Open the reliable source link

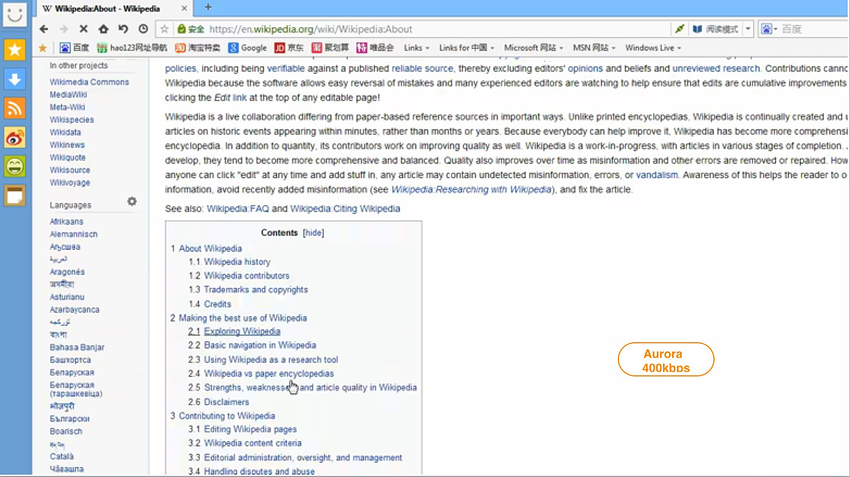422,69
